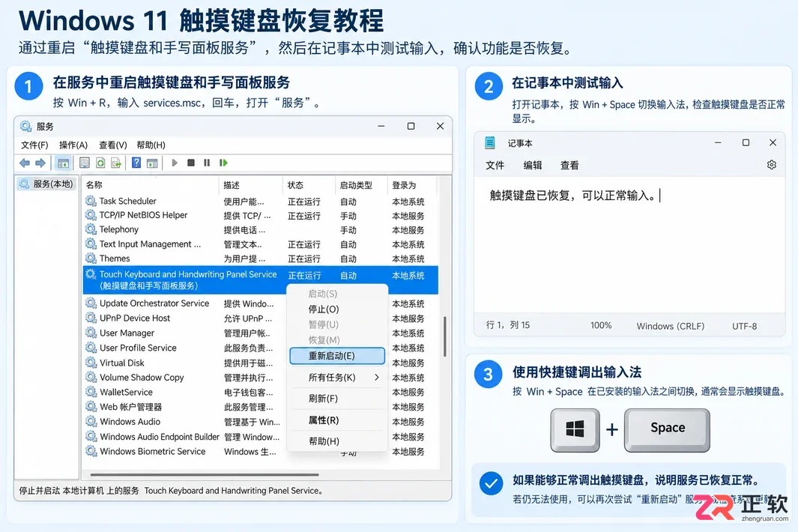Click Windows (CRLF) in Notepad status bar
The width and height of the screenshot is (798, 532).
pos(671,326)
